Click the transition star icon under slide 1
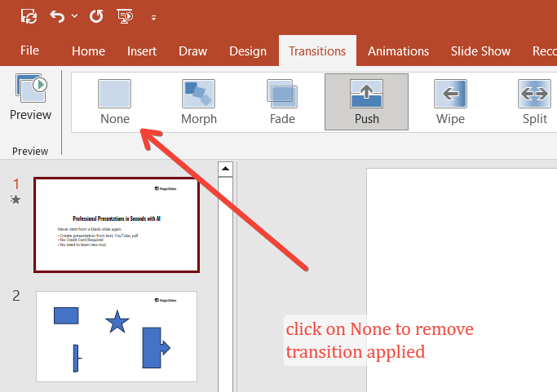The width and height of the screenshot is (557, 392). (x=15, y=200)
